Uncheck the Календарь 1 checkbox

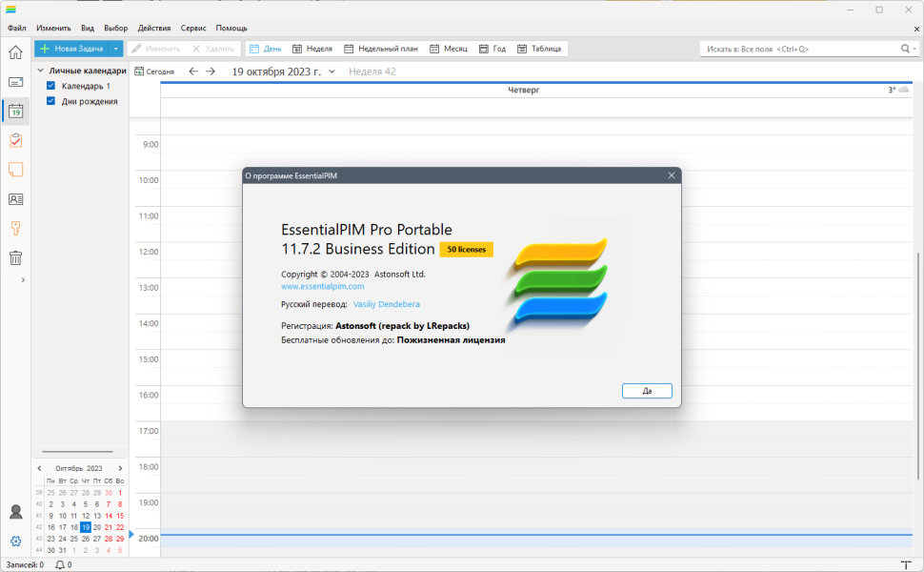[x=50, y=86]
